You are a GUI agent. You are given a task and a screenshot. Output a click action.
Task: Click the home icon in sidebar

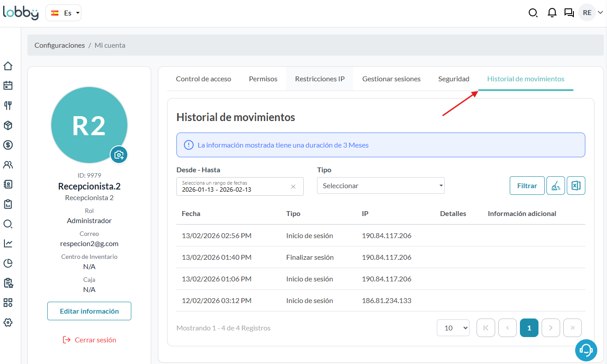(8, 66)
